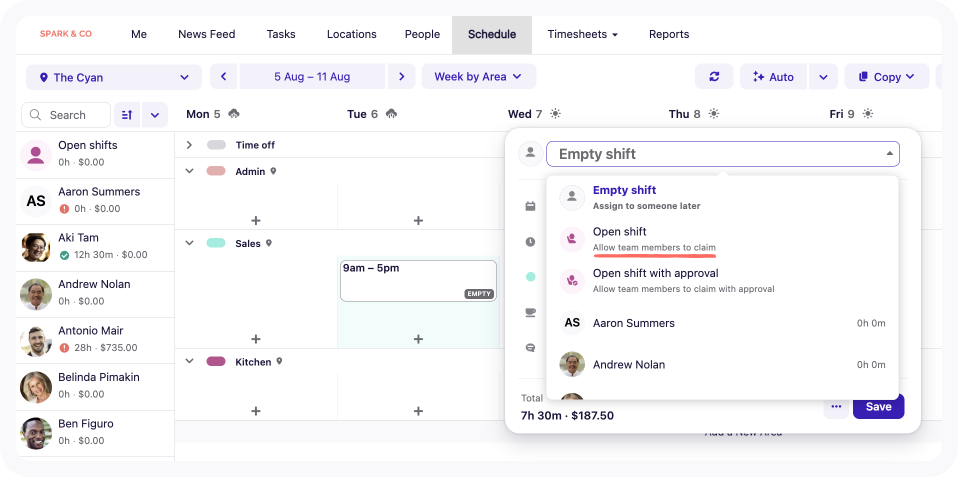Go to next week with right arrow
Viewport: 958px width, 477px height.
coord(401,77)
